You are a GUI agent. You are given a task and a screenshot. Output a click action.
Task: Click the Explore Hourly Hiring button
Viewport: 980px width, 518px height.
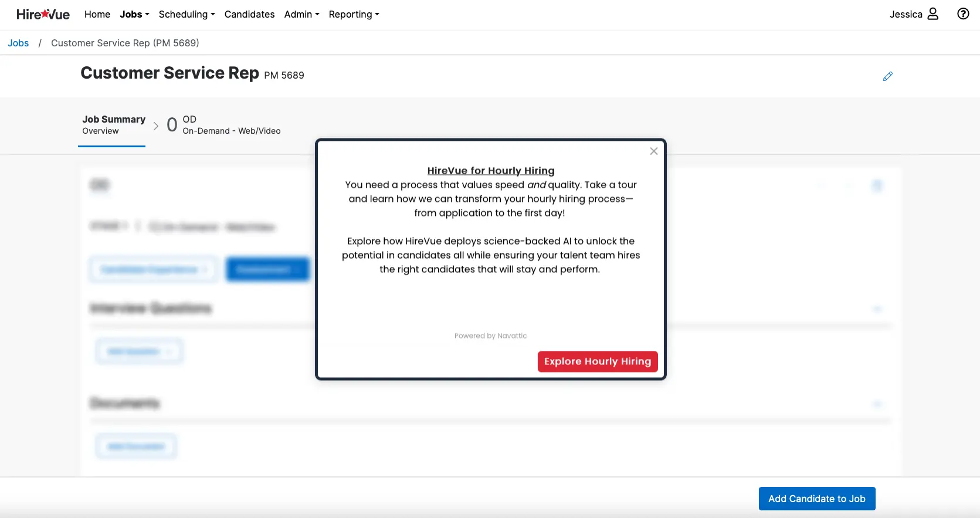[x=597, y=361]
